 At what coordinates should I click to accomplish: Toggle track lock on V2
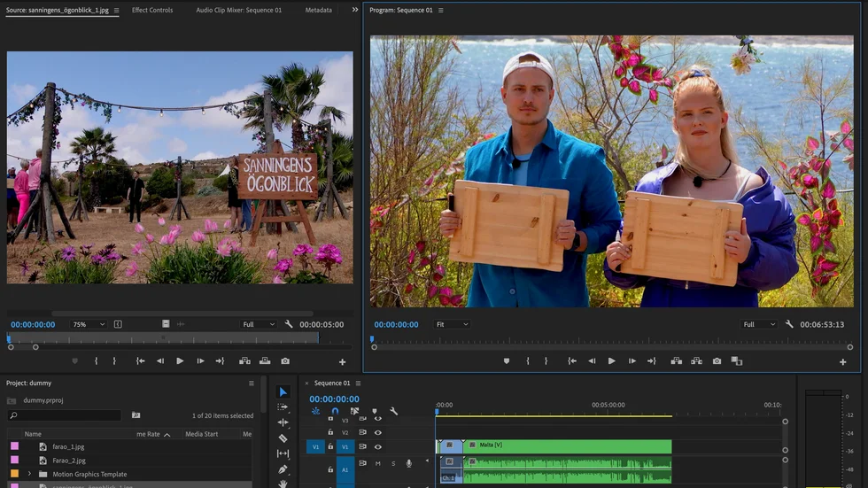click(330, 433)
